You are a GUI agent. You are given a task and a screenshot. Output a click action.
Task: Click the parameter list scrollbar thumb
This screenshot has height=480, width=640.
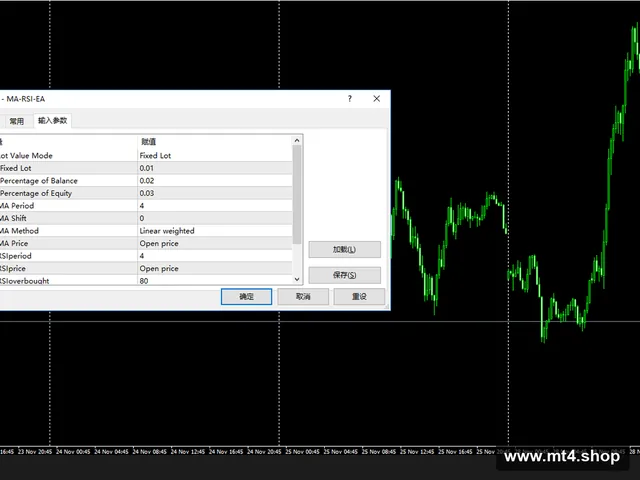[x=297, y=194]
